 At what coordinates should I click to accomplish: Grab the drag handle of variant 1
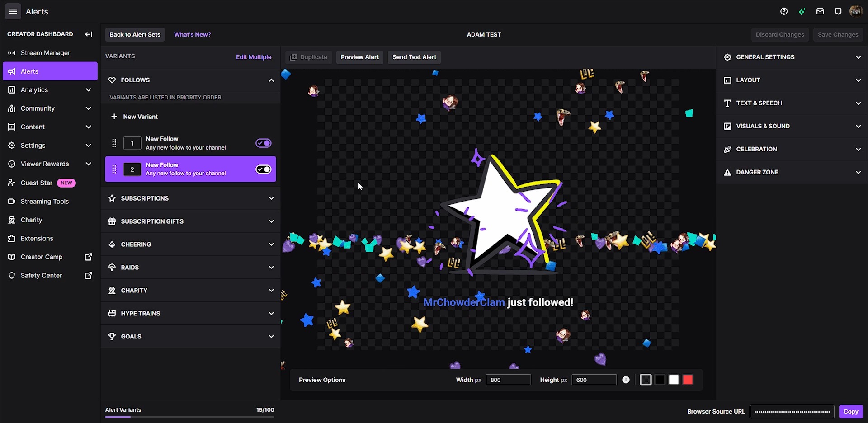click(114, 143)
